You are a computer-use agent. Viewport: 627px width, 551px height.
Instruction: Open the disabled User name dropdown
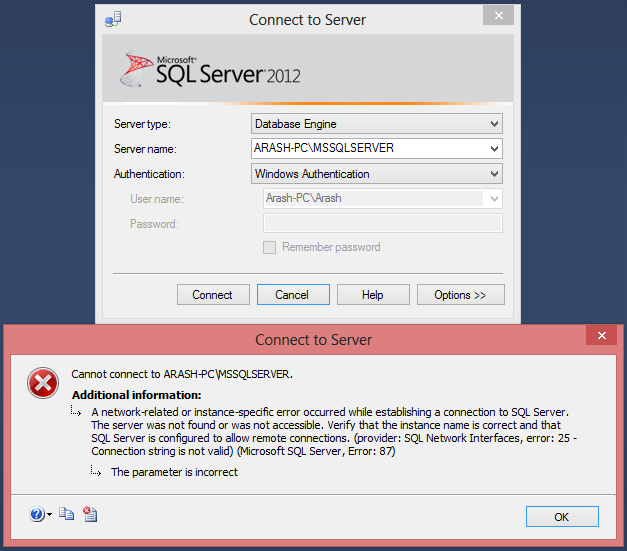click(x=494, y=199)
